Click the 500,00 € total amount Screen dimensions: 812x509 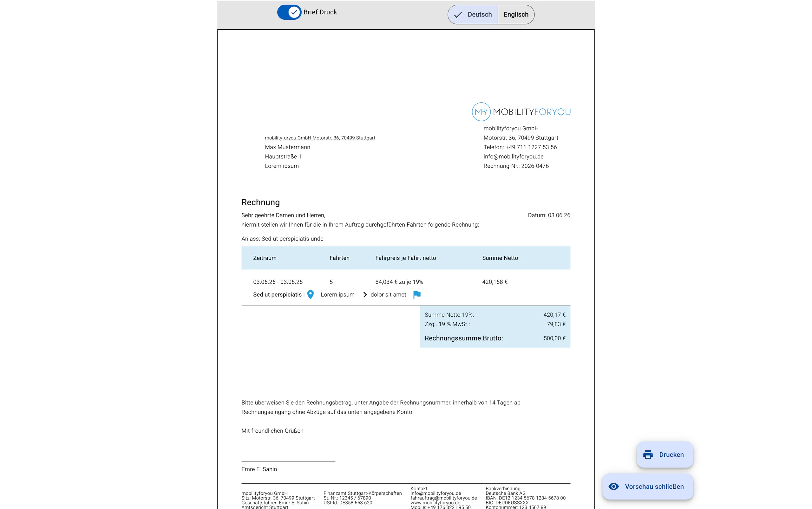coord(554,338)
